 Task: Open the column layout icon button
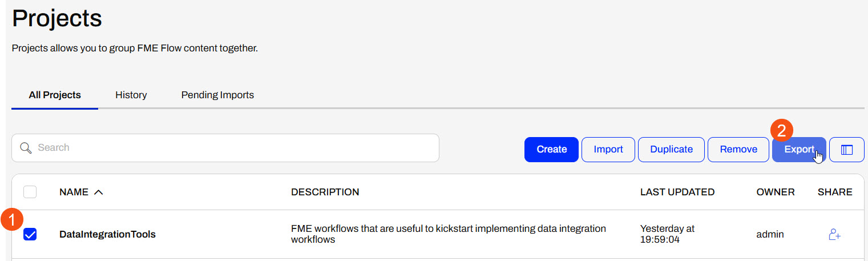pyautogui.click(x=847, y=150)
